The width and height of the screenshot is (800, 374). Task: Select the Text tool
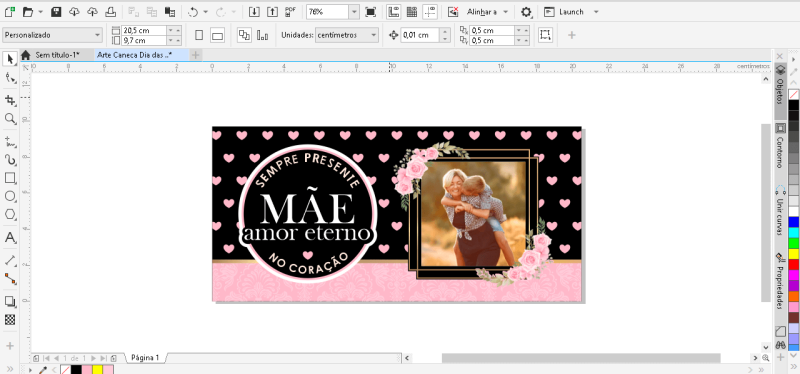tap(10, 238)
